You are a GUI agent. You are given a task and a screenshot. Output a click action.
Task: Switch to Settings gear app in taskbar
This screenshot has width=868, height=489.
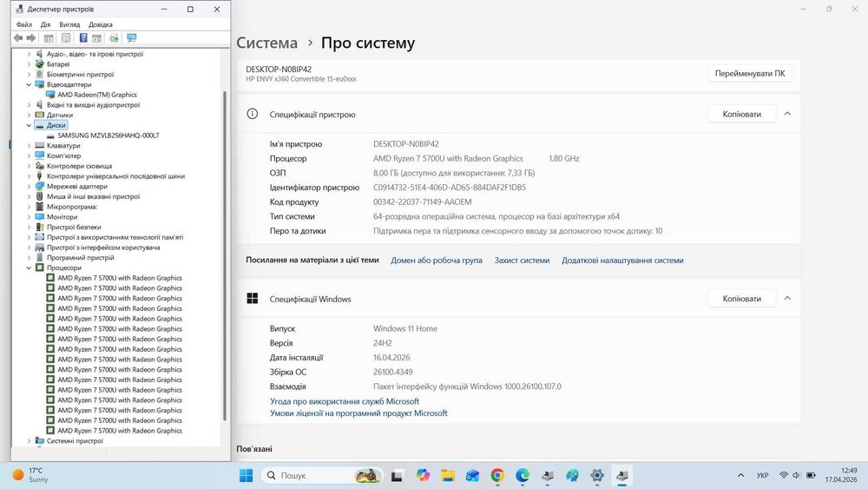pyautogui.click(x=597, y=475)
